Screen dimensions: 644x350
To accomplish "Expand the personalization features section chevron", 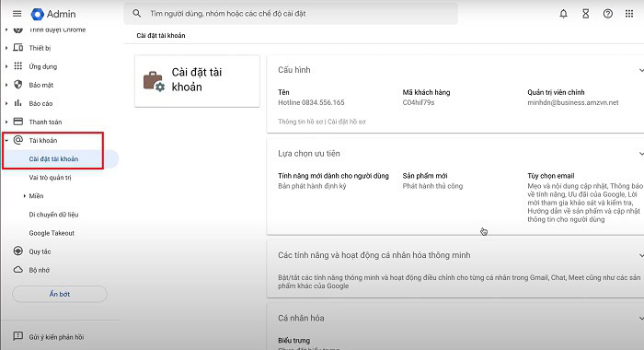I will click(640, 255).
